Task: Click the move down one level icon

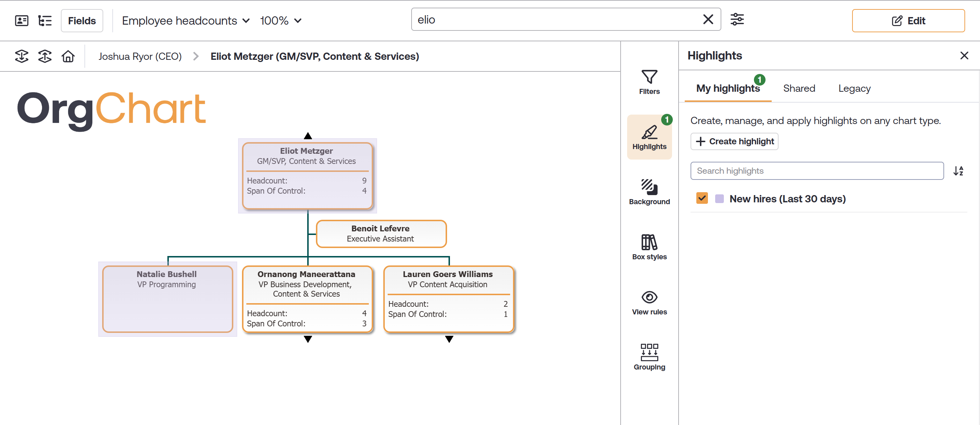Action: tap(22, 56)
